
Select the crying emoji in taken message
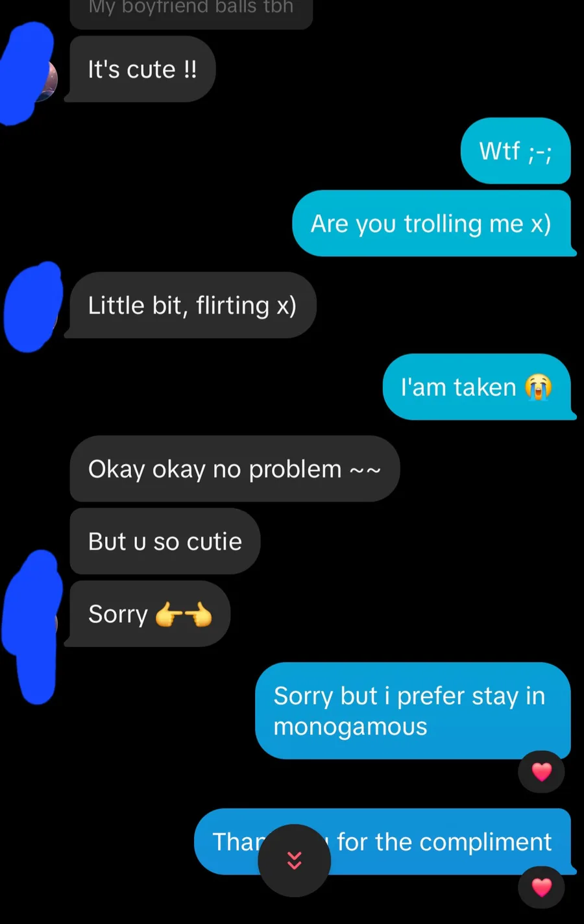coord(538,387)
